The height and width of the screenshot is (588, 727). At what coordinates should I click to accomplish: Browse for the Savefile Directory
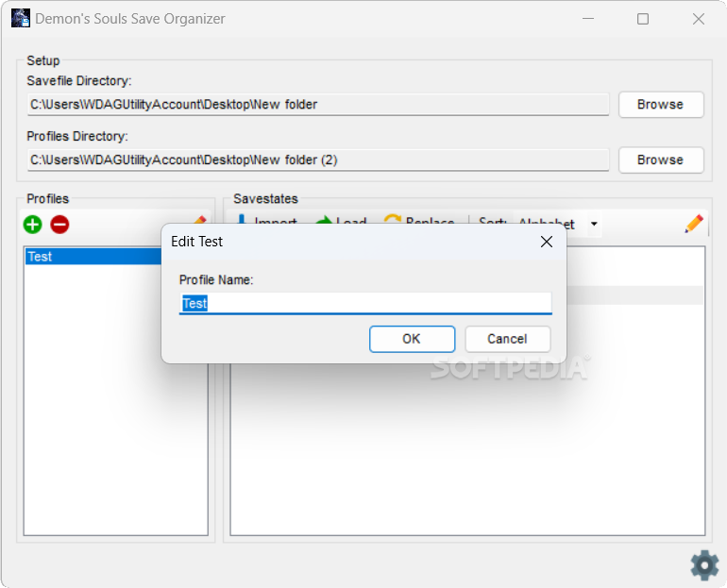[x=661, y=104]
